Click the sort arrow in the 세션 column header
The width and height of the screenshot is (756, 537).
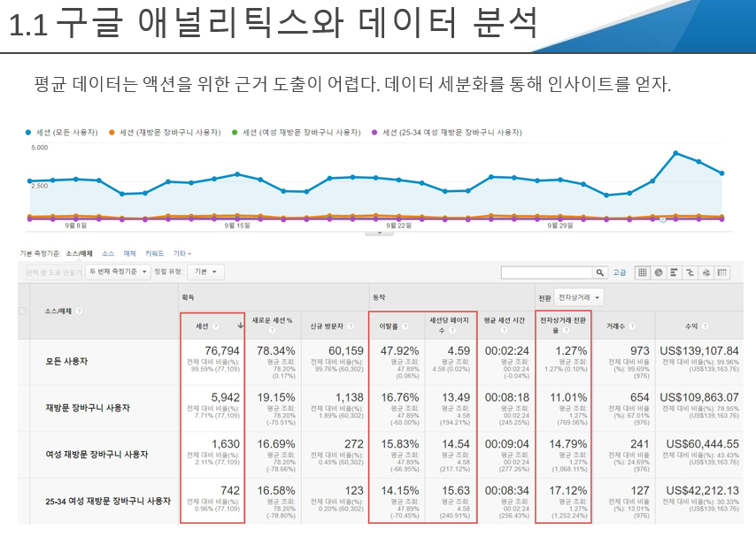(240, 326)
